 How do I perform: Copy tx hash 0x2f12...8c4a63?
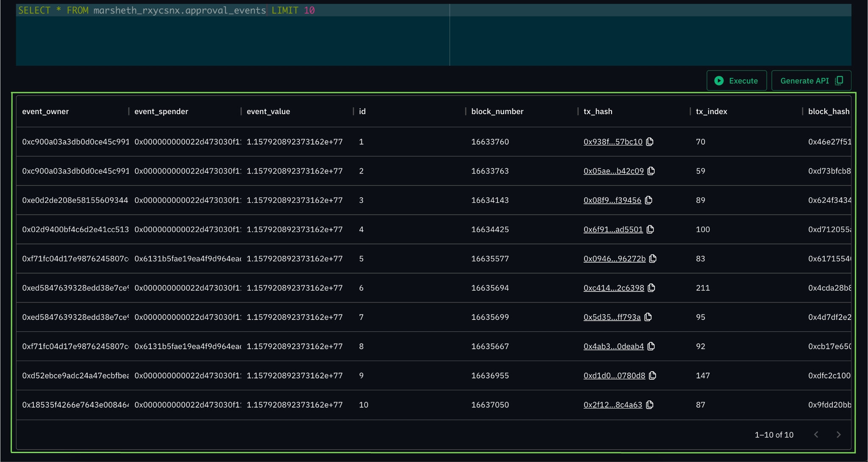click(650, 405)
